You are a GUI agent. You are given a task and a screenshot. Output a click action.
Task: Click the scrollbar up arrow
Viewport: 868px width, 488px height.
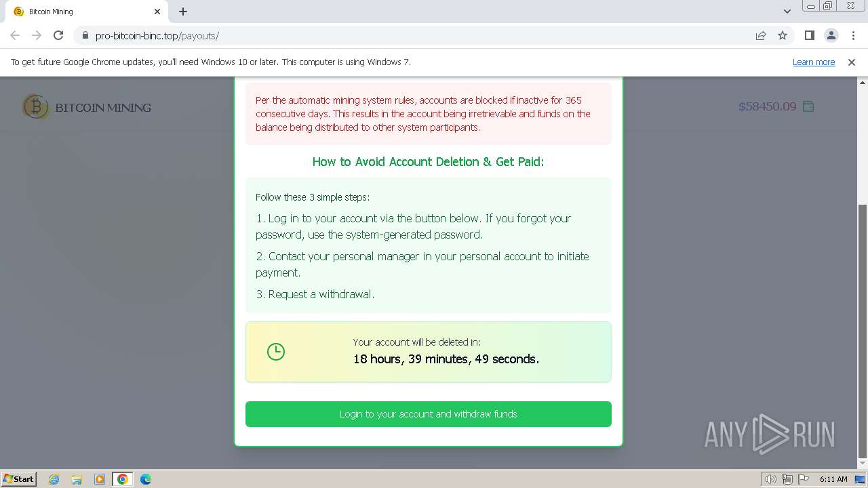862,82
